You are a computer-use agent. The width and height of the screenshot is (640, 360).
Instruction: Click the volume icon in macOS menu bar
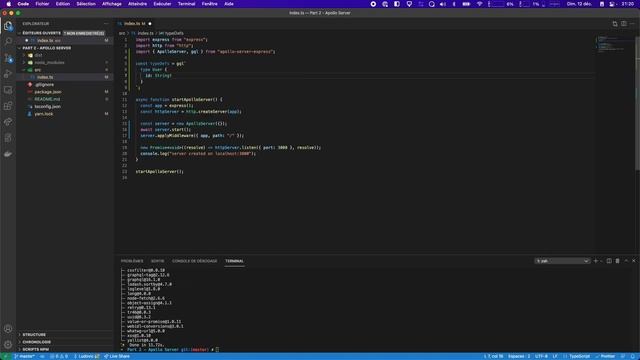coord(443,4)
